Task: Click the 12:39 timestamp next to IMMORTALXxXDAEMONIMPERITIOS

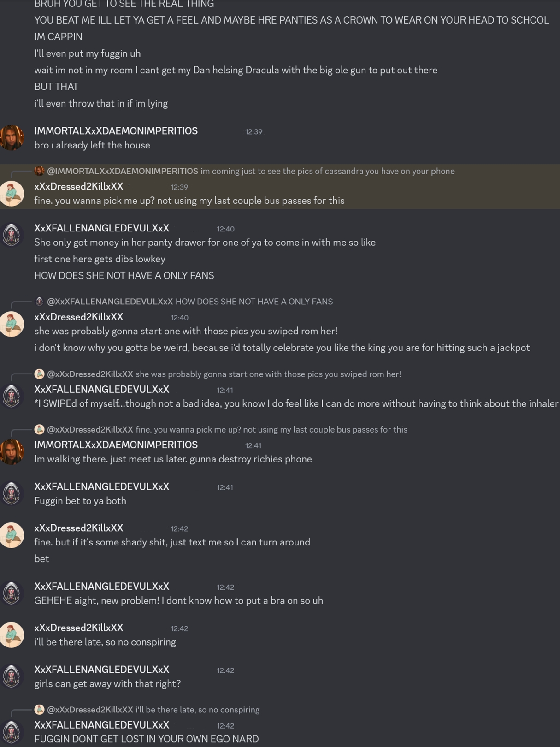Action: coord(253,132)
